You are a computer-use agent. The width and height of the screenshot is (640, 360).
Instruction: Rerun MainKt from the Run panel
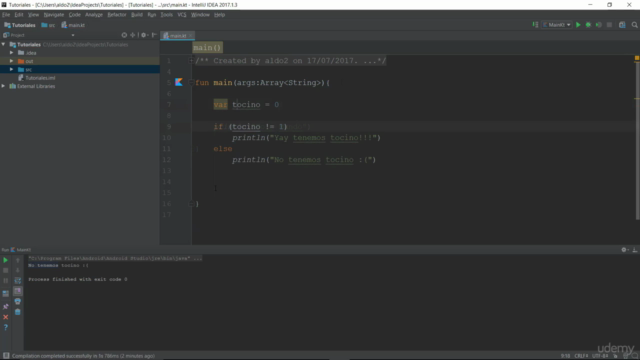(6, 260)
